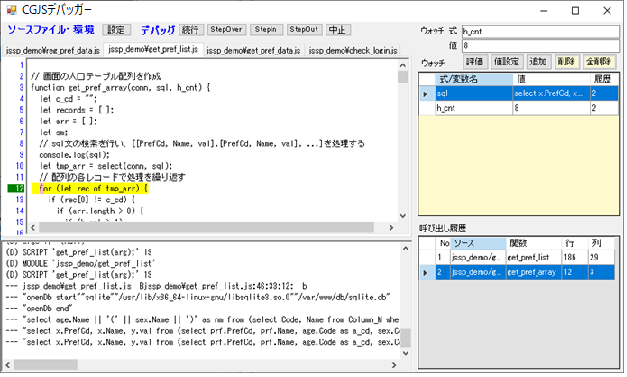Click the scroll down arrow of code editor
627x377 pixels.
pyautogui.click(x=403, y=216)
